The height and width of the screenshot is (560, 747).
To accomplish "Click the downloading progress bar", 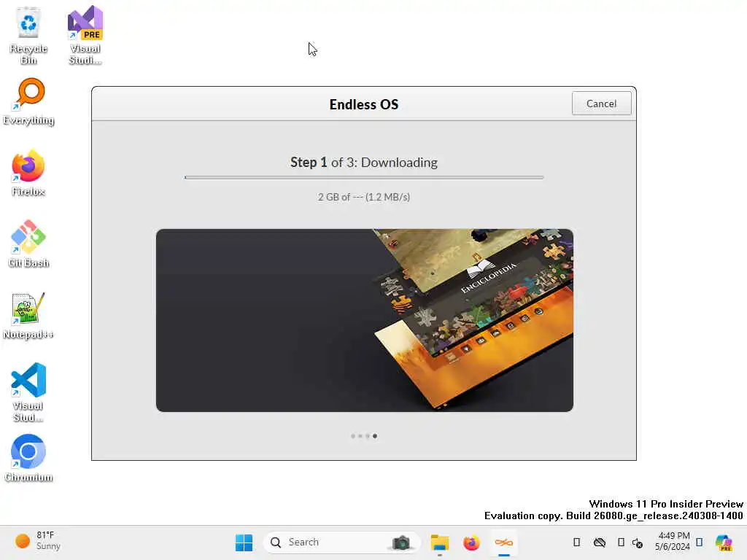I will (x=364, y=178).
